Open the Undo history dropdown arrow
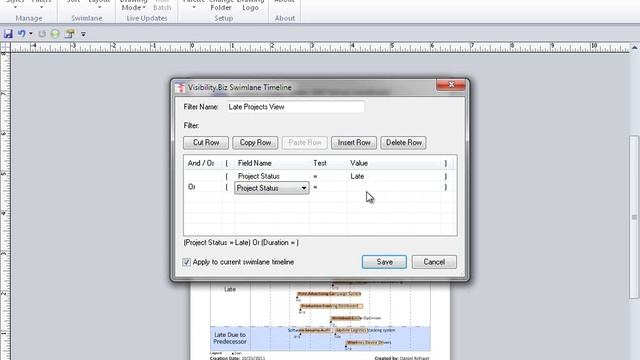 [x=31, y=34]
